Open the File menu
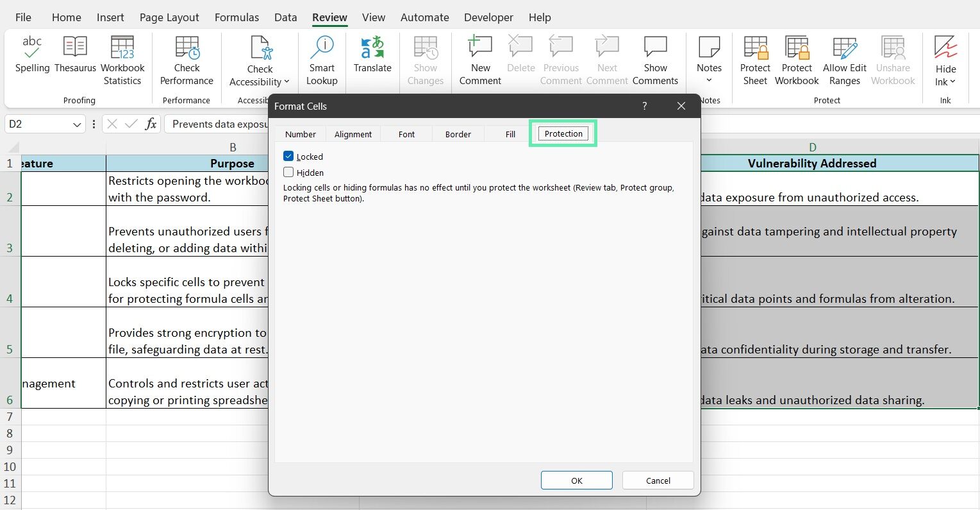980x510 pixels. click(23, 17)
